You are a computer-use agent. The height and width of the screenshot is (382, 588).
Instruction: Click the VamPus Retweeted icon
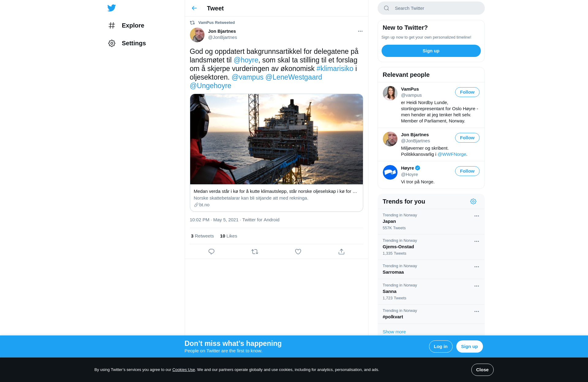[192, 23]
